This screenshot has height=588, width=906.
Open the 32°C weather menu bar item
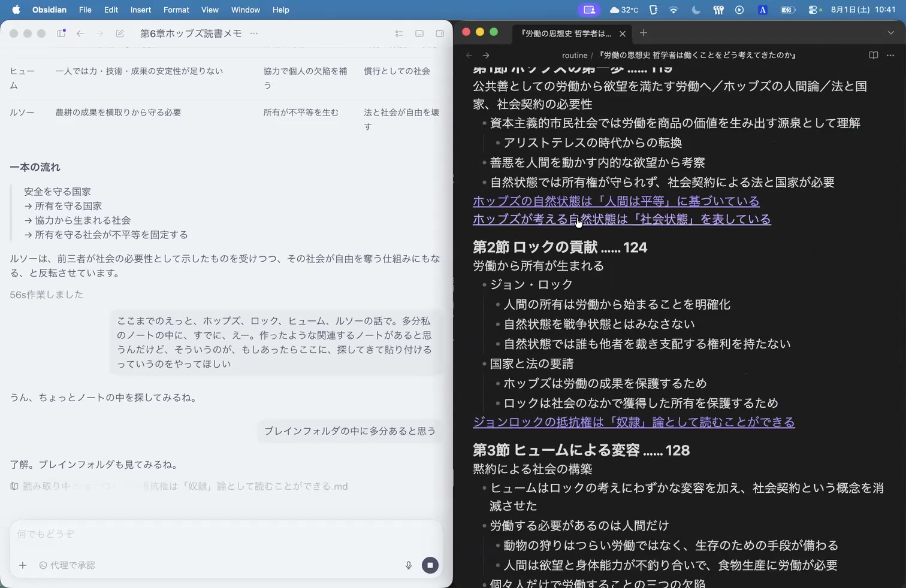click(x=624, y=10)
